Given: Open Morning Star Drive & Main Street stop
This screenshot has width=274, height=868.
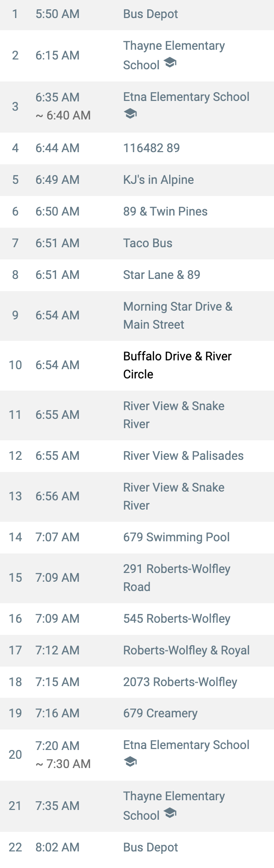Looking at the screenshot, I should click(x=137, y=316).
